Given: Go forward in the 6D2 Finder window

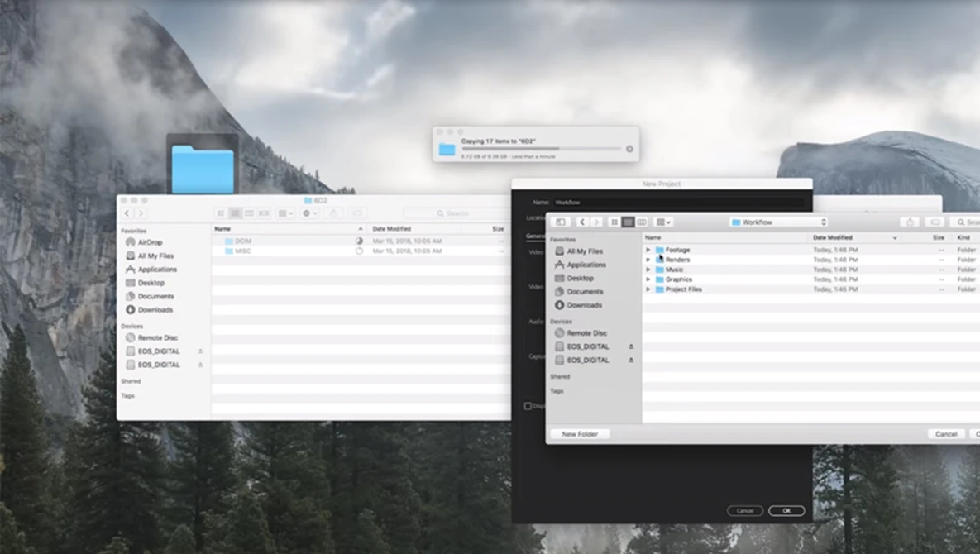Looking at the screenshot, I should tap(141, 213).
